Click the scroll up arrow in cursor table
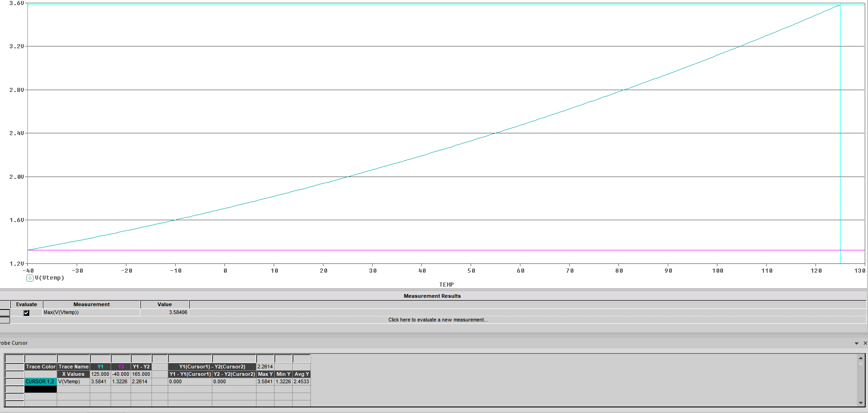The width and height of the screenshot is (868, 413). pyautogui.click(x=861, y=358)
